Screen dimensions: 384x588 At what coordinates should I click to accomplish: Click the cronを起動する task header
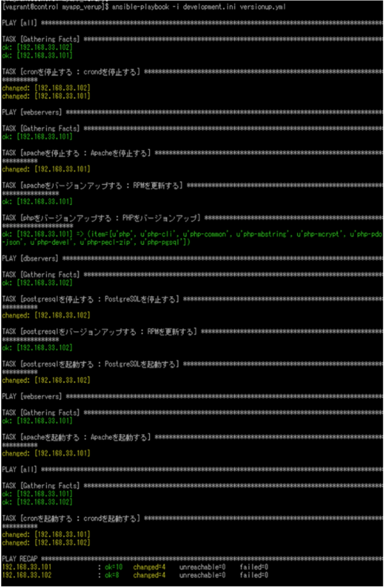point(71,518)
